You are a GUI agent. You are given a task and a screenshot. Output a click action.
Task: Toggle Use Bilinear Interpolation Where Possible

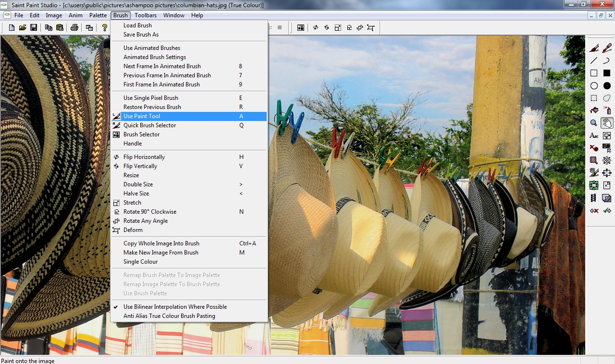tap(175, 307)
